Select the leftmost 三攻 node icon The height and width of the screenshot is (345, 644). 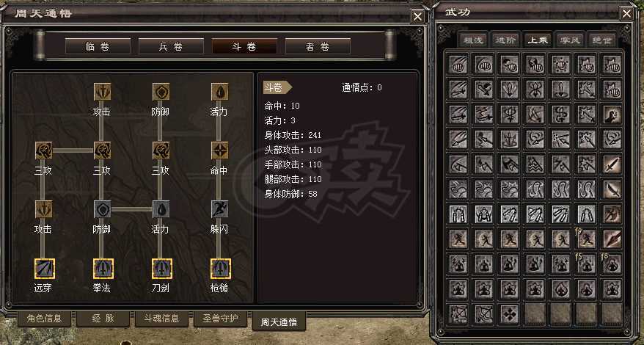[44, 150]
